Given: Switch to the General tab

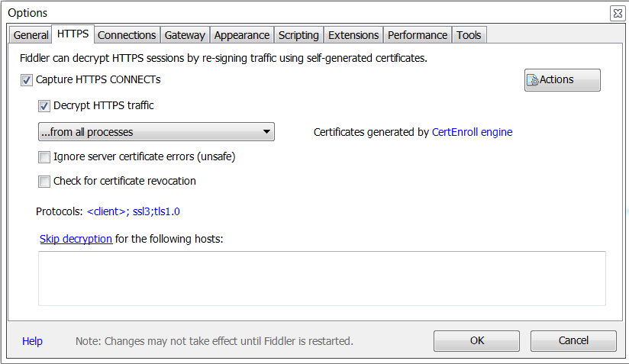Looking at the screenshot, I should coord(31,35).
